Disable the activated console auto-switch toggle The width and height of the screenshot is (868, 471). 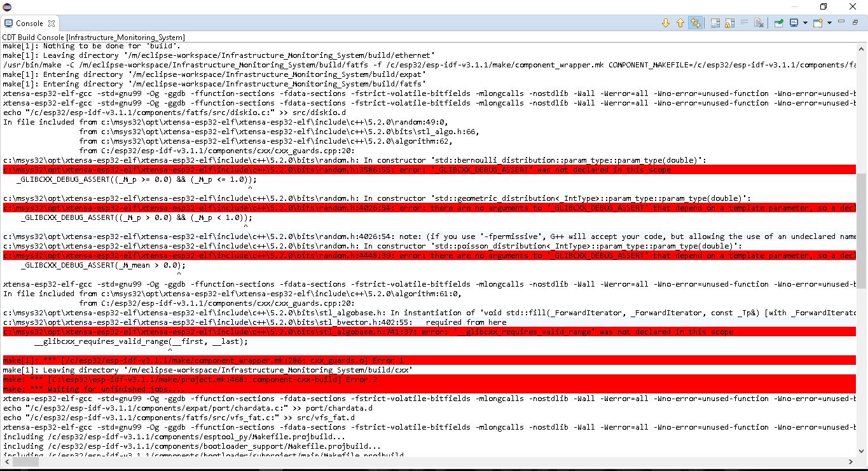(x=695, y=23)
